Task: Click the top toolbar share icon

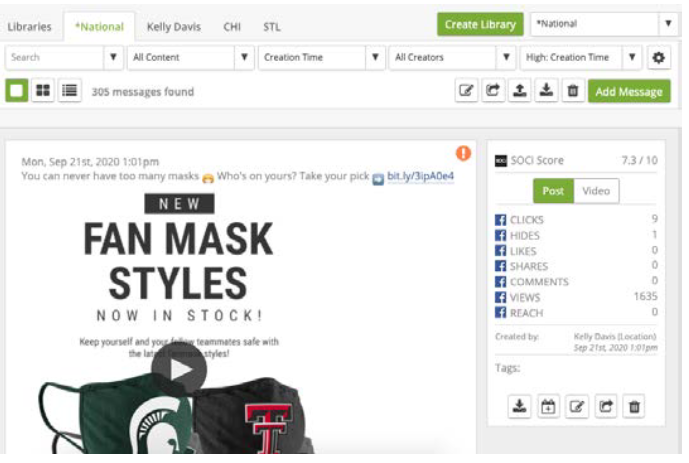Action: click(x=493, y=90)
